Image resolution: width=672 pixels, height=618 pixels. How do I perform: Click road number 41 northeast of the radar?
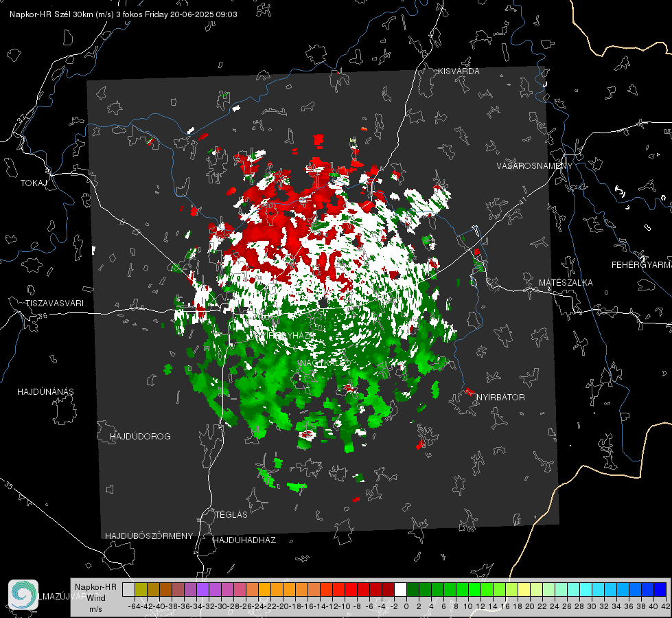522,200
